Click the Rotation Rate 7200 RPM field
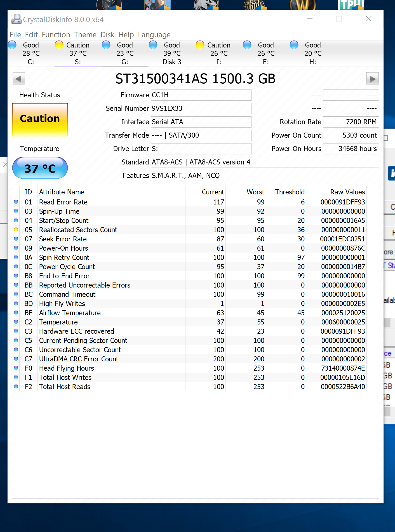 click(351, 122)
